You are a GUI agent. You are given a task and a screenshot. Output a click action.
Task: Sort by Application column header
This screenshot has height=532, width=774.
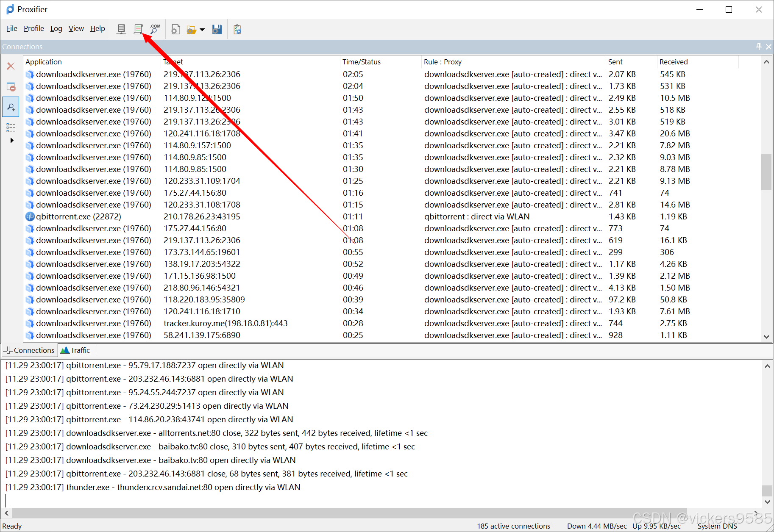(92, 62)
